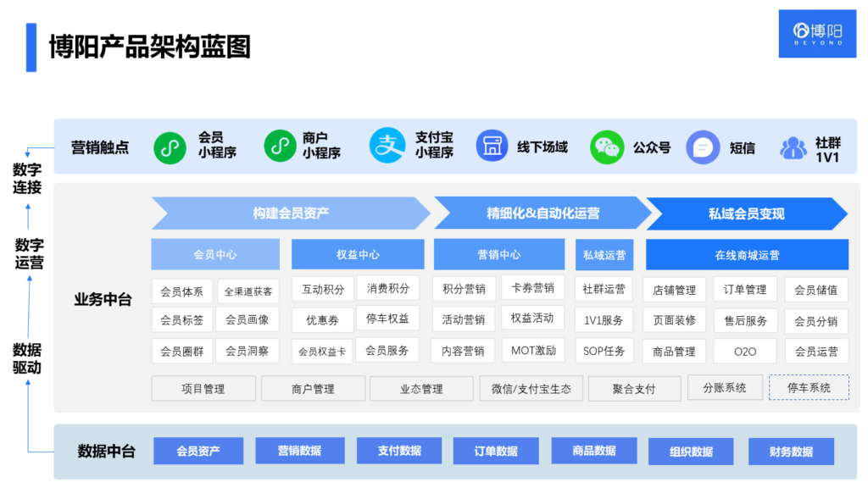The image size is (868, 488).
Task: Click the 博阳 BEYOND logo
Action: [816, 34]
